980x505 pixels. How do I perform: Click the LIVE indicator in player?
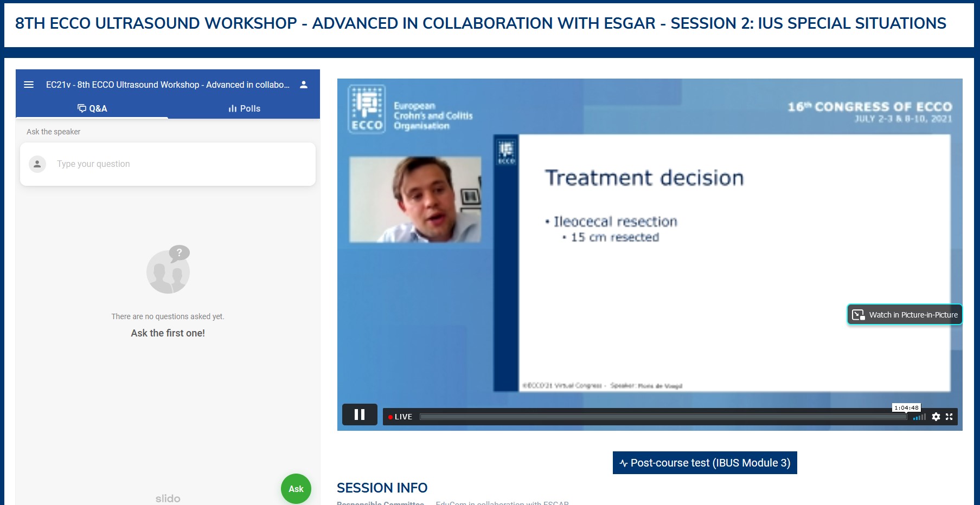(400, 417)
